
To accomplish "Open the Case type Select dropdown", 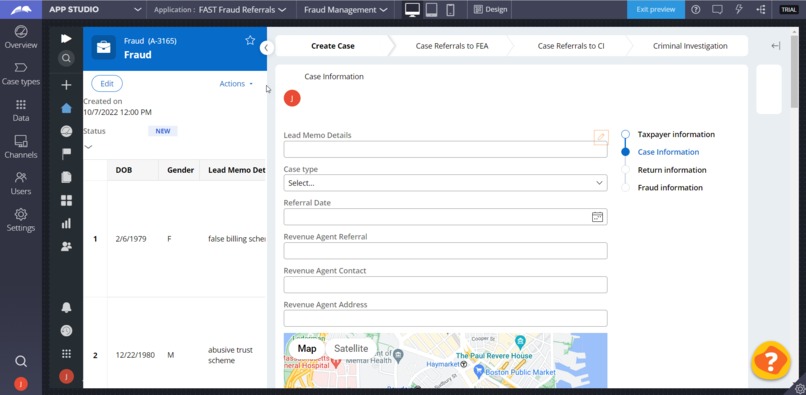I will [x=445, y=183].
